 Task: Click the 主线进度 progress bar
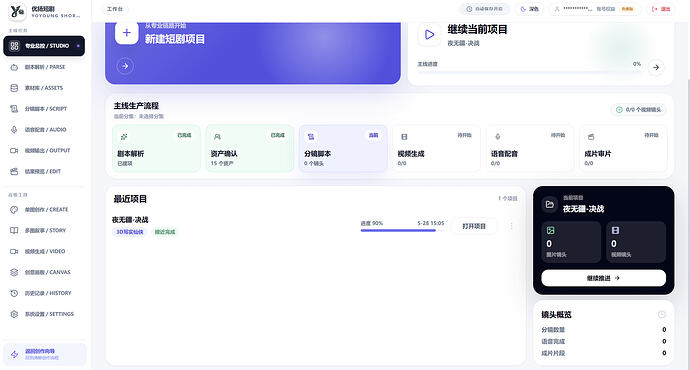(529, 71)
